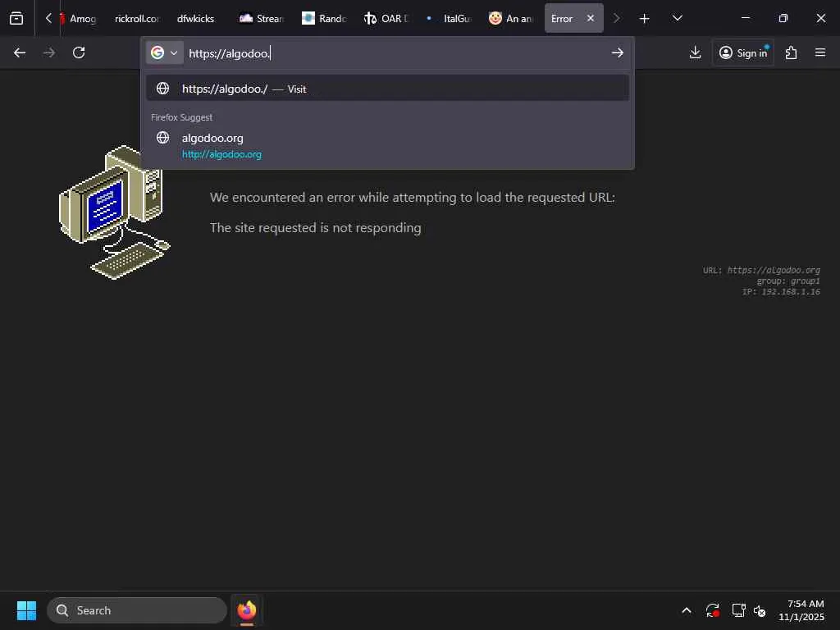The width and height of the screenshot is (840, 630).
Task: Switch to the ItalGu tab
Action: coord(449,19)
